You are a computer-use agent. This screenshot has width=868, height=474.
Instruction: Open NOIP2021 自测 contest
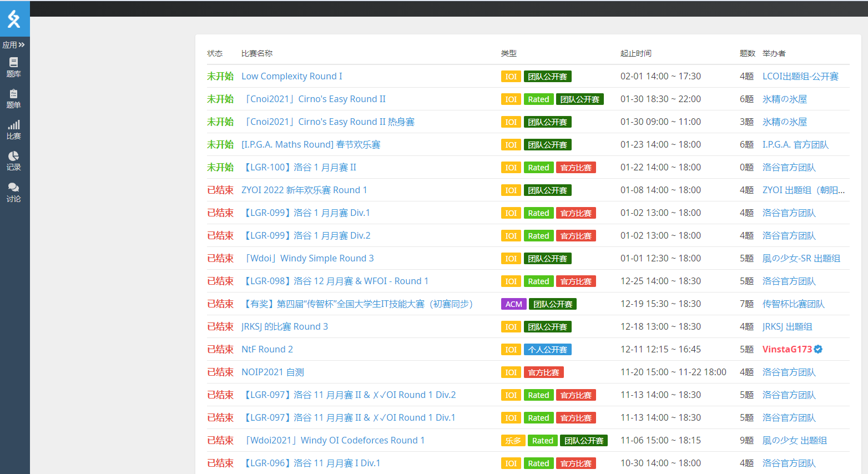(x=272, y=372)
